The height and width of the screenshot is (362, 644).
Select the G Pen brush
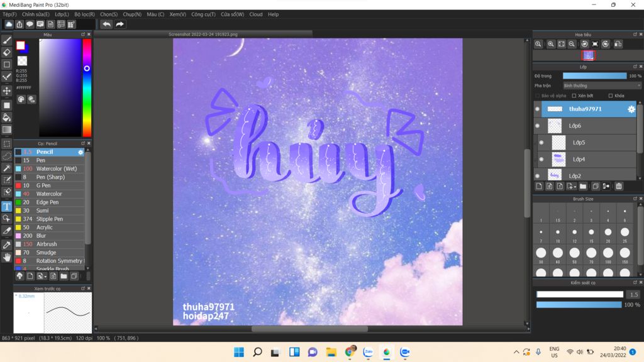pos(50,185)
